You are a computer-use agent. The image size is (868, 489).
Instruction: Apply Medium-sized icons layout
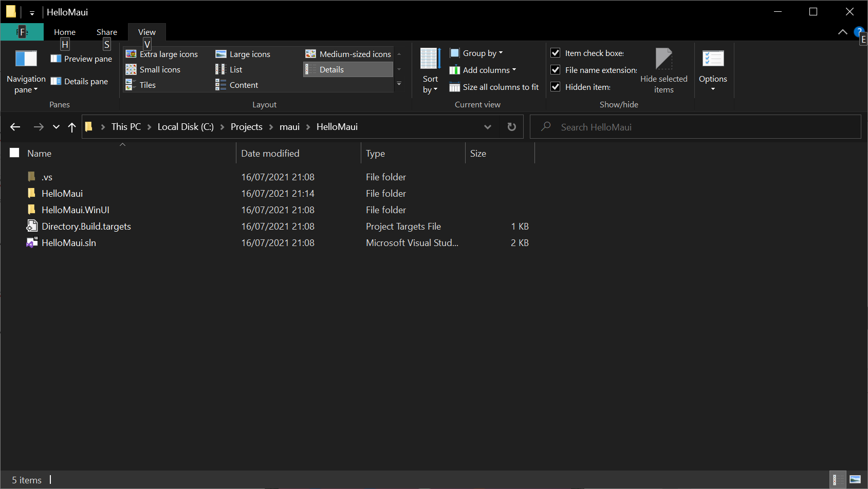coord(355,53)
